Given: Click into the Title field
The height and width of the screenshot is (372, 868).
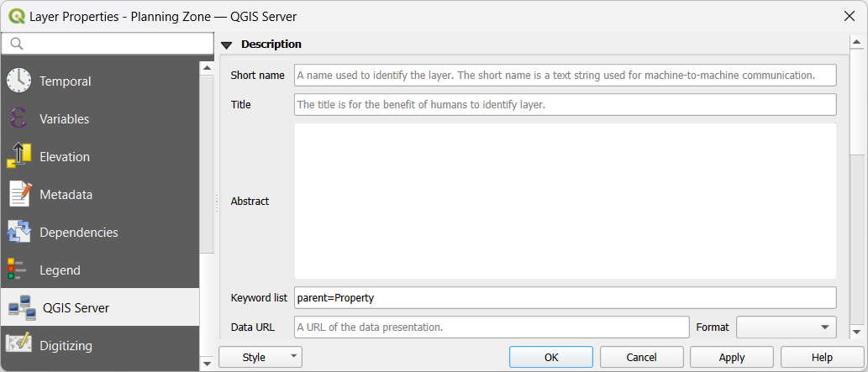Looking at the screenshot, I should pyautogui.click(x=565, y=105).
